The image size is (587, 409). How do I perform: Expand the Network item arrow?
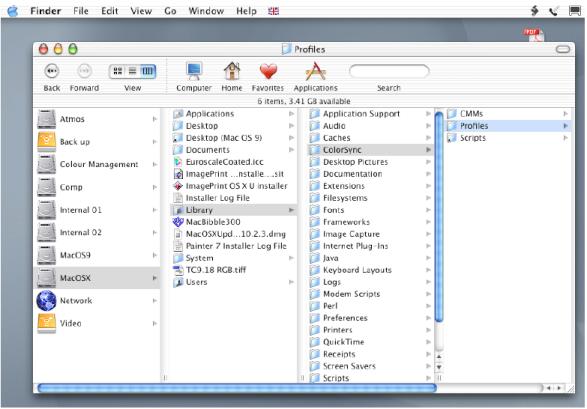click(155, 301)
